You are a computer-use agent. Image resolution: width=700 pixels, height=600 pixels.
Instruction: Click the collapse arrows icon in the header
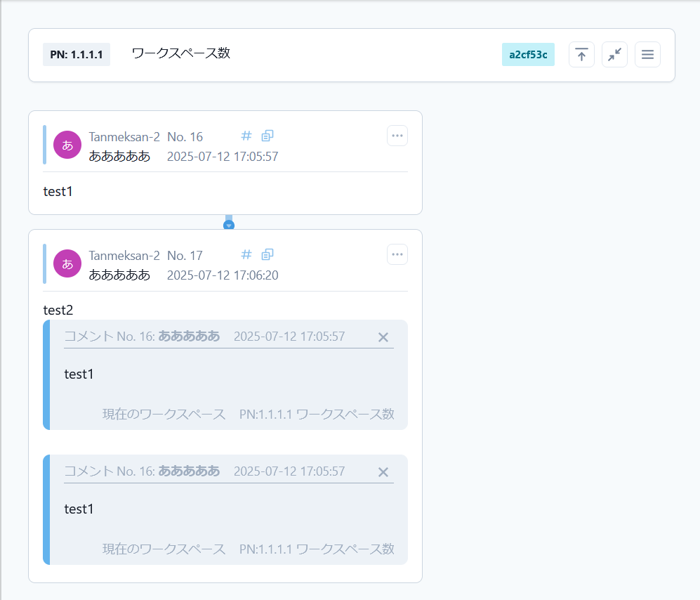[614, 54]
